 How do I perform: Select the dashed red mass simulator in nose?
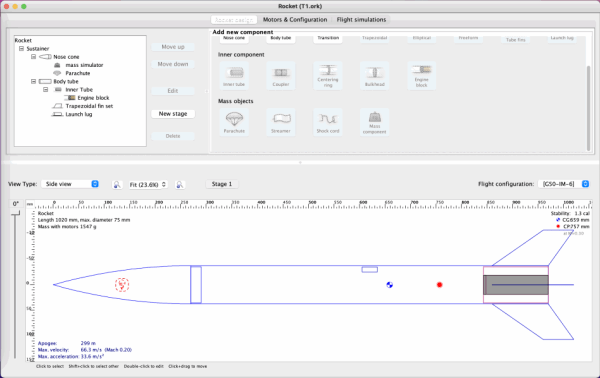122,285
